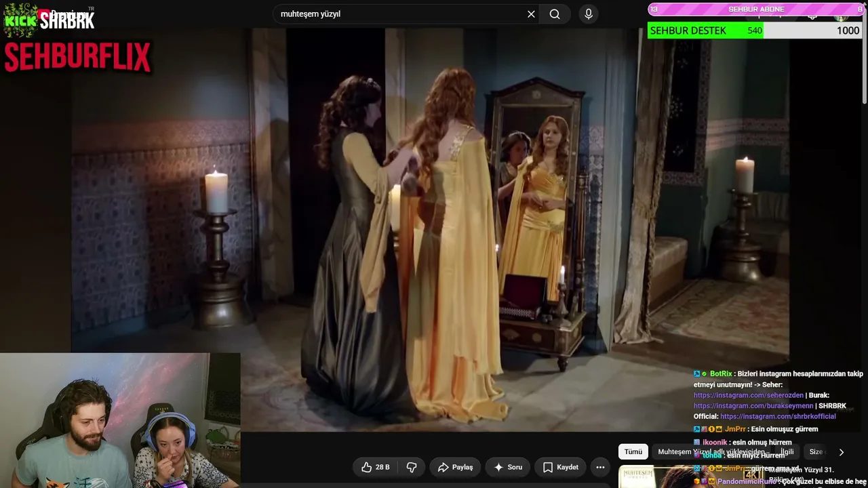The width and height of the screenshot is (868, 488).
Task: Open the burakseymenn Instagram link in chat
Action: [x=753, y=406]
